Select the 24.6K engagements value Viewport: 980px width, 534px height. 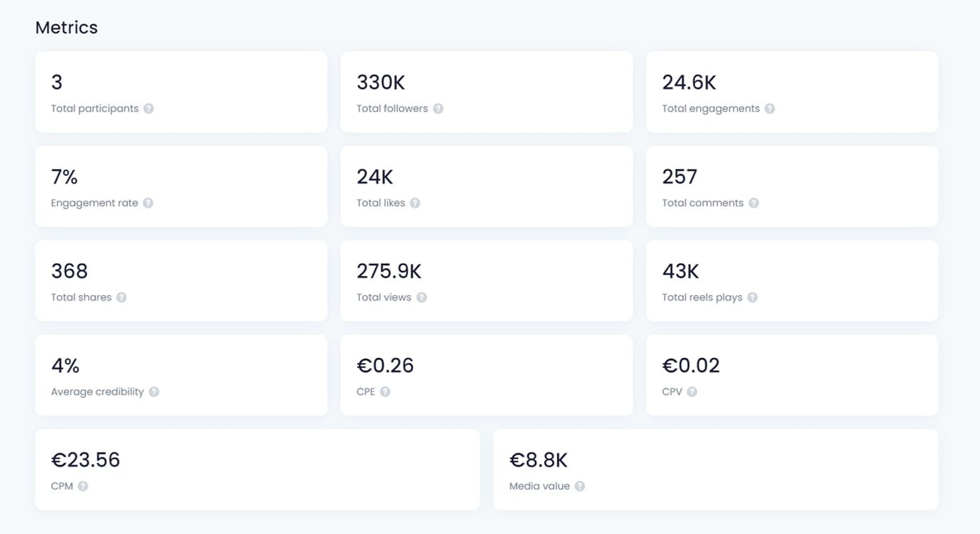(689, 82)
